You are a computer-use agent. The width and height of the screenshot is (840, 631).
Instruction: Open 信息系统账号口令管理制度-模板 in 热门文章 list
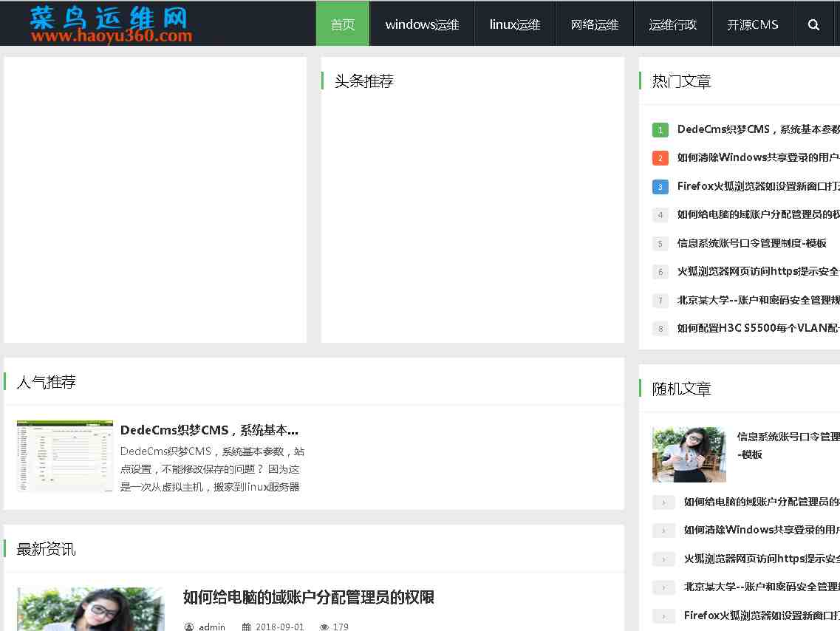[x=751, y=243]
